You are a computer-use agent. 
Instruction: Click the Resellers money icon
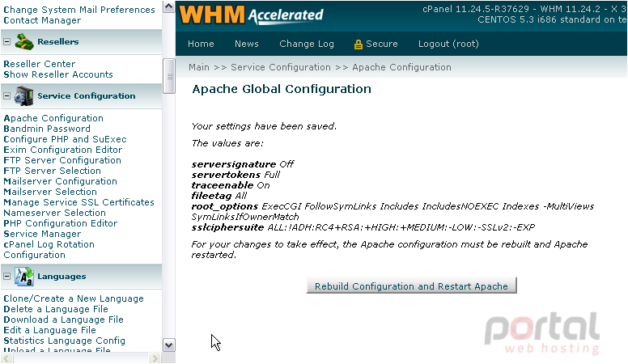pos(24,41)
